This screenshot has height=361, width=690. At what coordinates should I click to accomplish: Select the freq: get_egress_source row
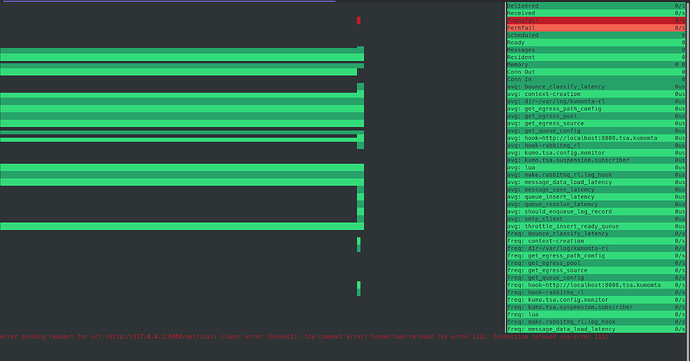coord(596,270)
